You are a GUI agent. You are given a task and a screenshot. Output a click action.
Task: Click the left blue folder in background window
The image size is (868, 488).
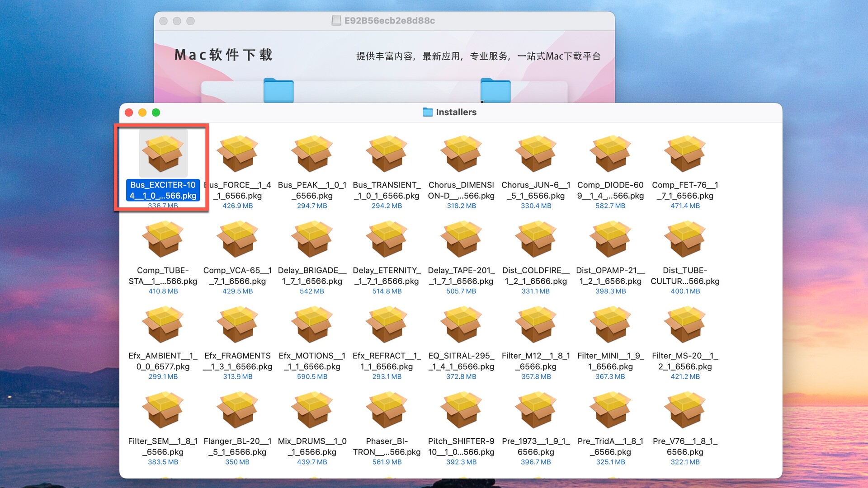coord(278,90)
